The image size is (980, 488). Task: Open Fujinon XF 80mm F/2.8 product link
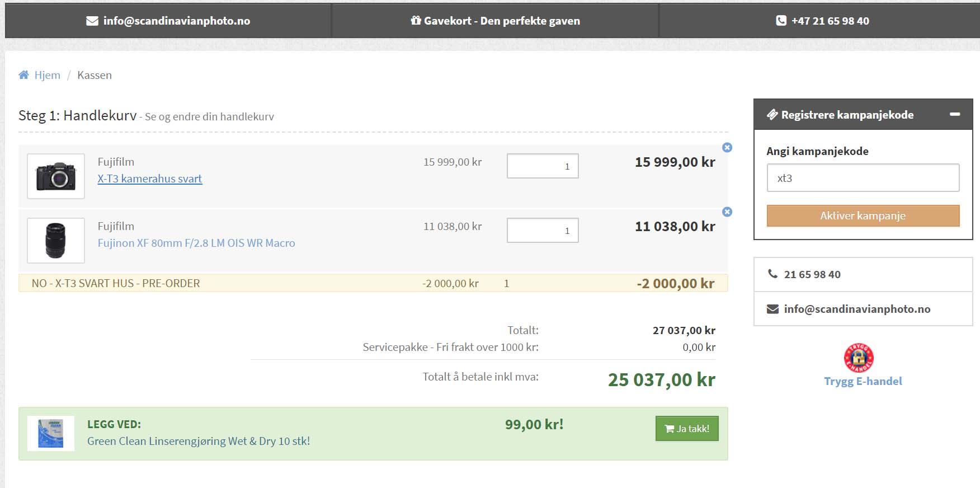point(196,243)
